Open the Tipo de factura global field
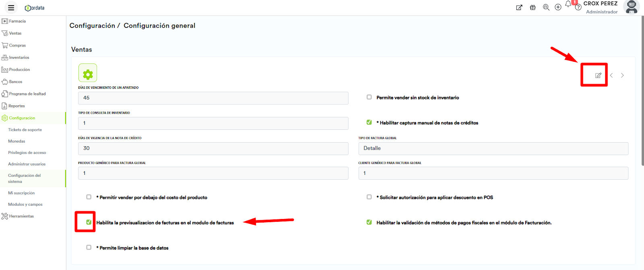The height and width of the screenshot is (270, 644). 493,148
